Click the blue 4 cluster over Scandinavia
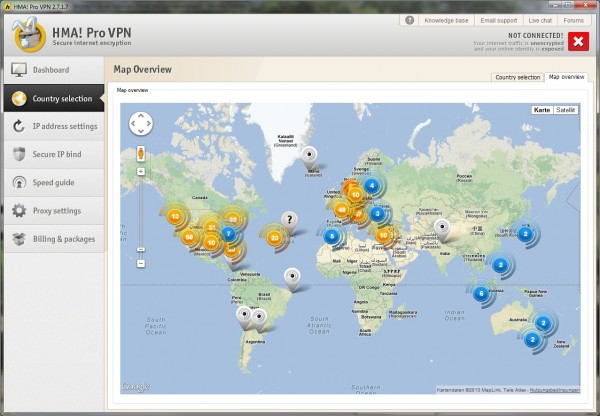This screenshot has height=416, width=600. [372, 186]
